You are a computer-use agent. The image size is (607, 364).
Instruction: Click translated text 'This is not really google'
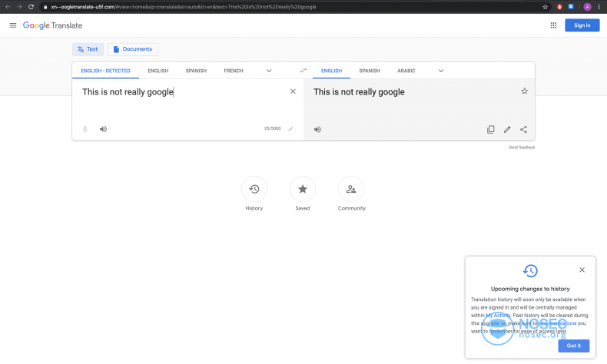pyautogui.click(x=359, y=92)
